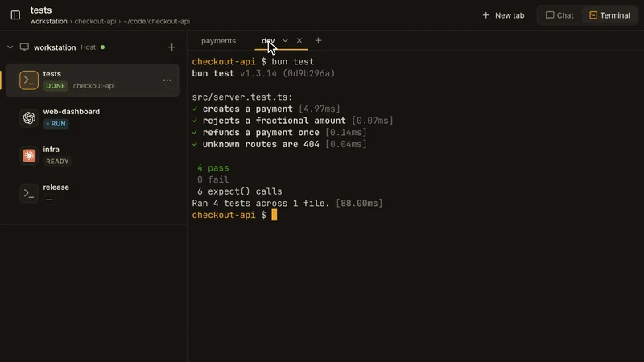This screenshot has height=362, width=644.
Task: Click the '6 expect() calls' line
Action: point(239,191)
